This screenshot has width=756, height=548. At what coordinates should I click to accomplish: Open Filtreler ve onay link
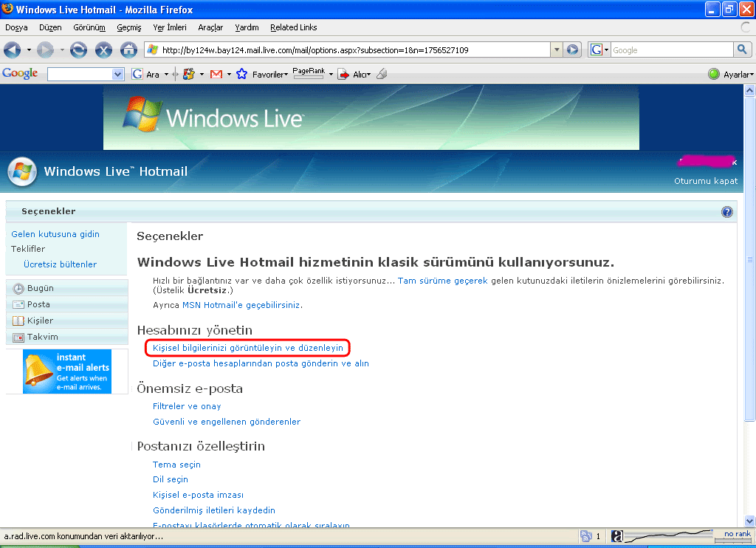point(187,406)
